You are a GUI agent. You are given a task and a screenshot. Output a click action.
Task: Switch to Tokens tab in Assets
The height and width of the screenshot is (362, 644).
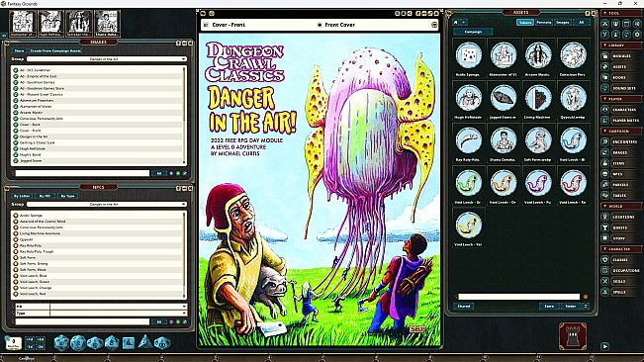pyautogui.click(x=525, y=22)
